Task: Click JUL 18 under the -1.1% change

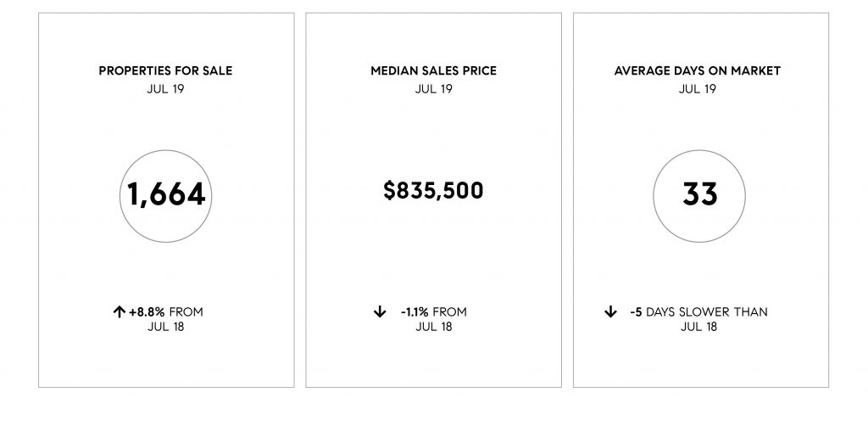Action: pos(433,327)
